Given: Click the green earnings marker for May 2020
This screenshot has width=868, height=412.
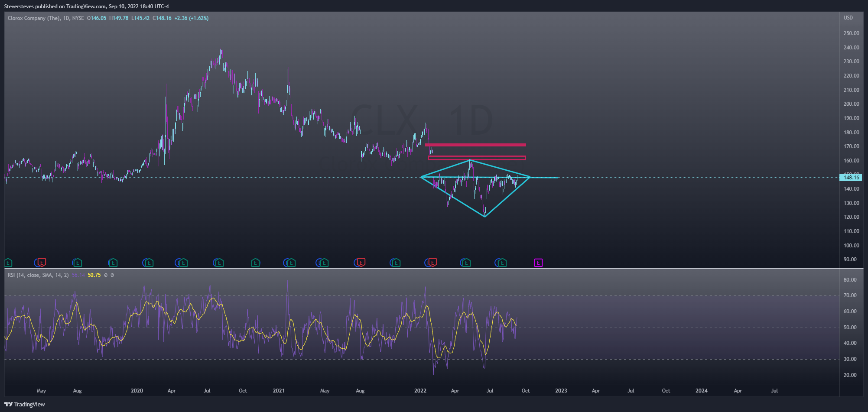Looking at the screenshot, I should 183,263.
